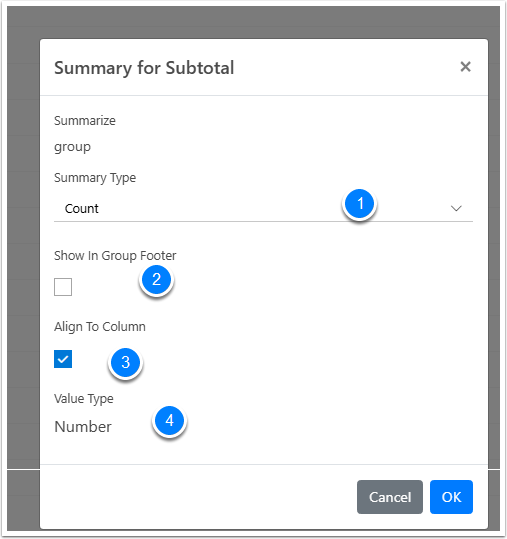The height and width of the screenshot is (539, 507).
Task: Click the blue annotation badge numbered 1
Action: (360, 204)
